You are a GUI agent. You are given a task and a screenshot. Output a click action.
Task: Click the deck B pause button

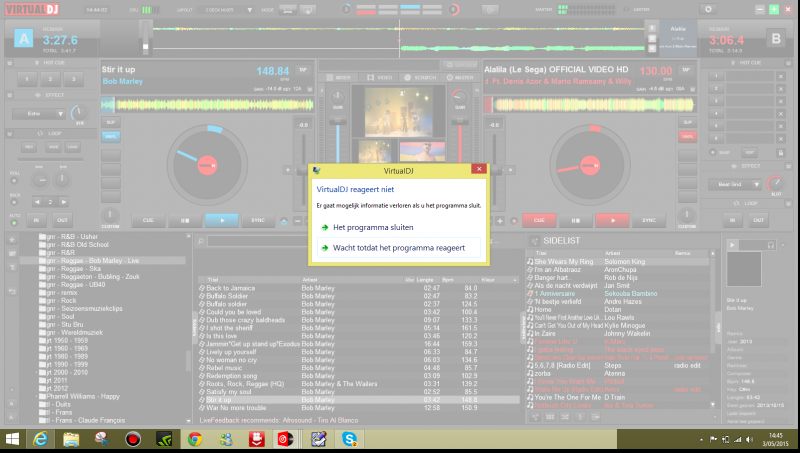pyautogui.click(x=576, y=220)
